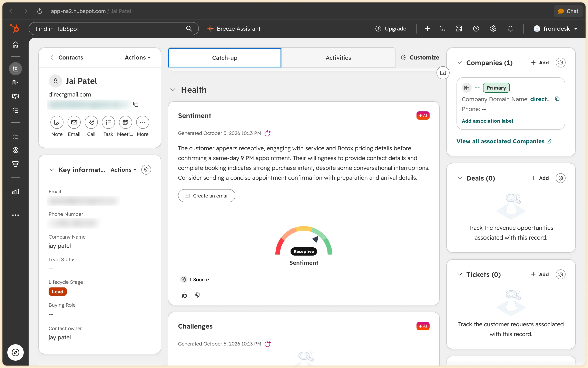Image resolution: width=588 pixels, height=368 pixels.
Task: Open the Reporting bar chart icon in the left sidebar
Action: click(x=15, y=192)
